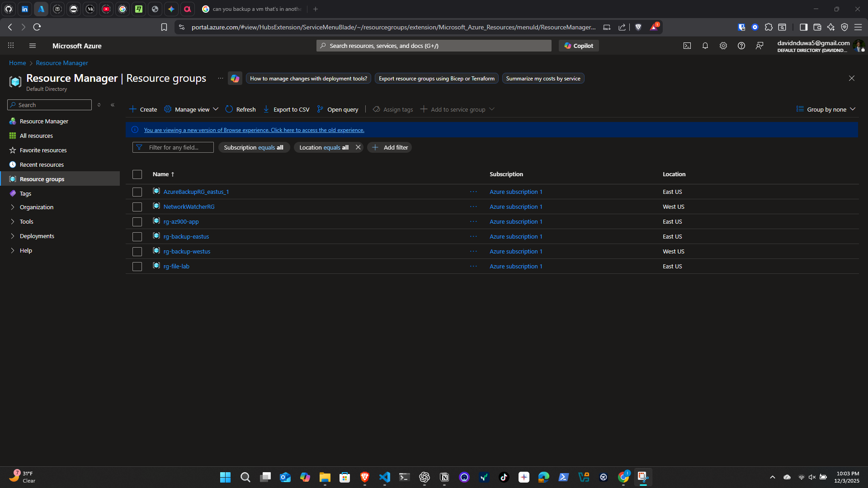Open the Copilot button in header
Viewport: 868px width, 488px height.
click(579, 46)
